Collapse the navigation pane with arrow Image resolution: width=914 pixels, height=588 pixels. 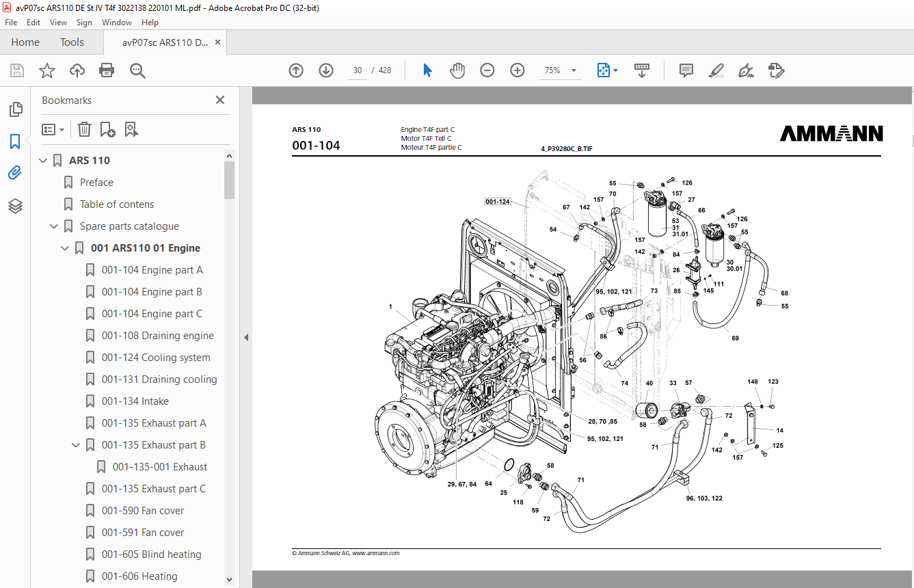point(246,337)
